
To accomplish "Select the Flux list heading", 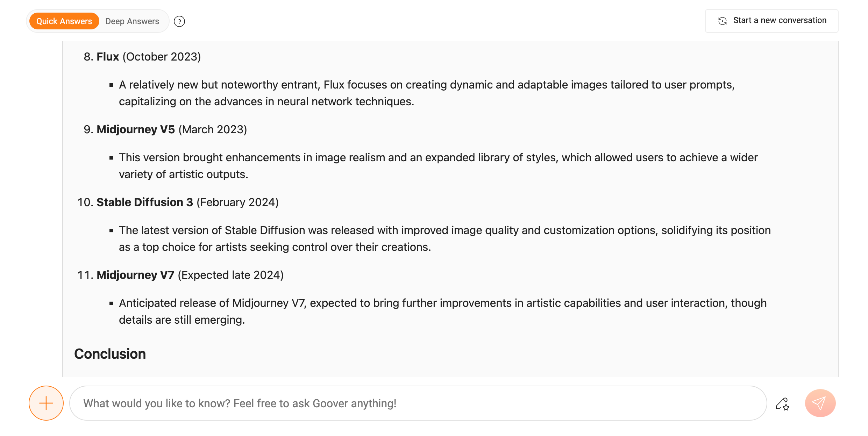I will click(x=108, y=57).
